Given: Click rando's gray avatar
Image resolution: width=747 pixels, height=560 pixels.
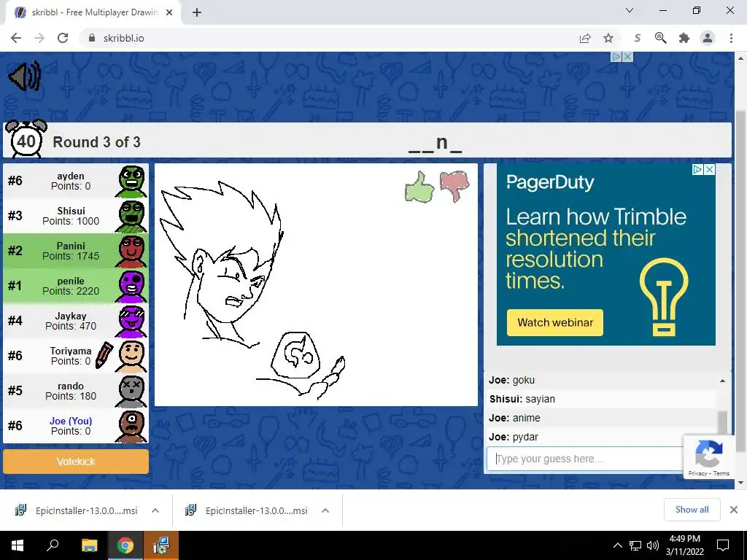Looking at the screenshot, I should (131, 392).
